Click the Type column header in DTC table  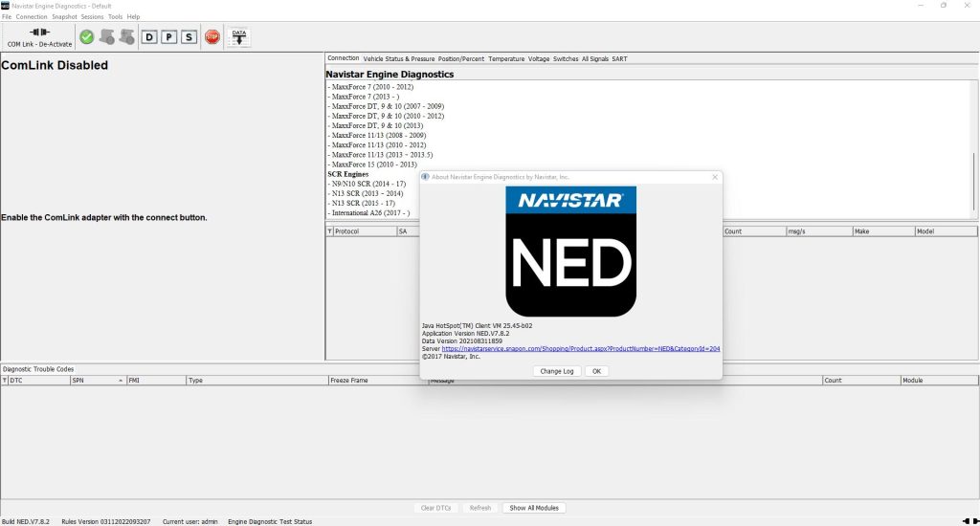(257, 380)
